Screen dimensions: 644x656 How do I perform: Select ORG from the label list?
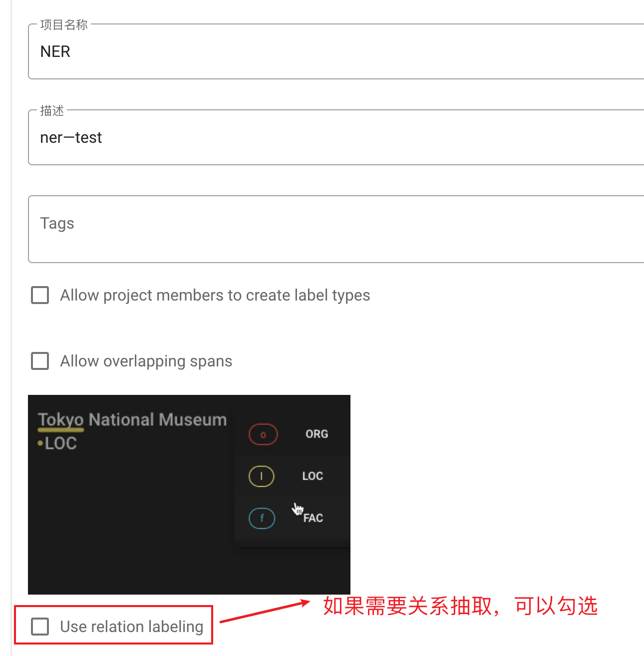pyautogui.click(x=317, y=434)
